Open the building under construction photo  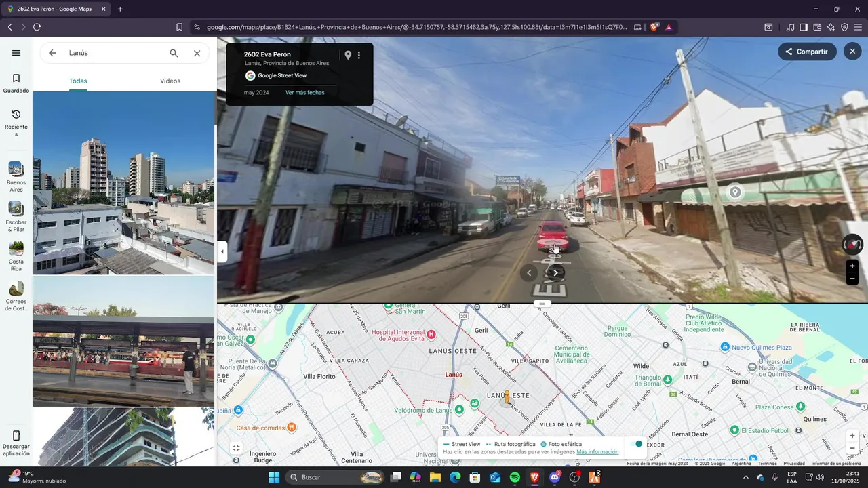tap(123, 437)
